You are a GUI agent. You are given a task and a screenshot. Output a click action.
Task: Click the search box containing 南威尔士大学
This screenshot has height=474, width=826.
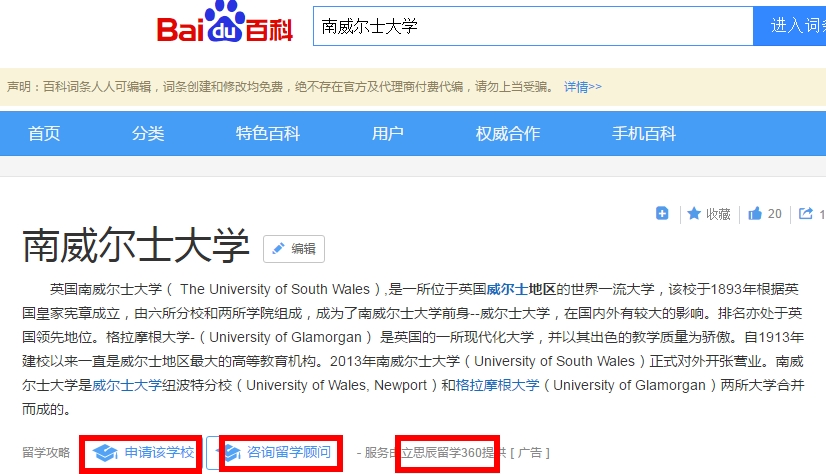(533, 26)
